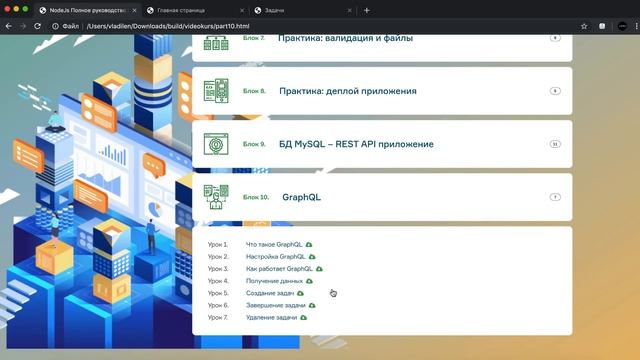Click the browser back arrow

click(9, 26)
